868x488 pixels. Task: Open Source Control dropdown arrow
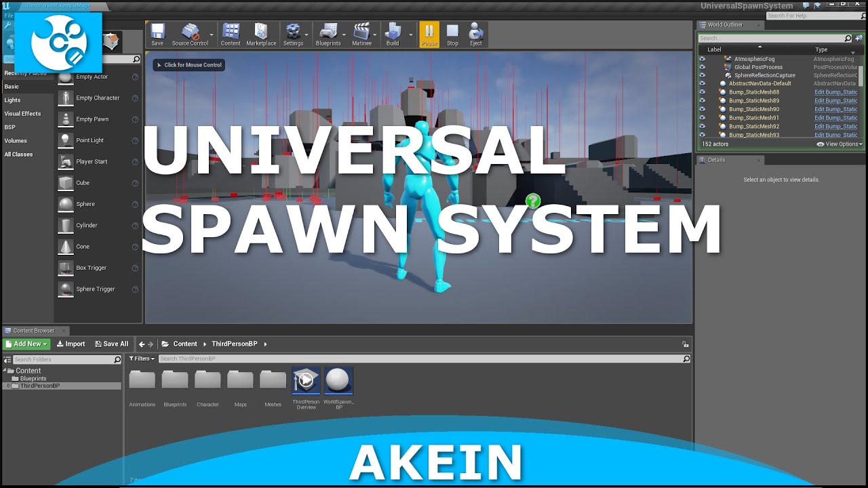coord(212,34)
